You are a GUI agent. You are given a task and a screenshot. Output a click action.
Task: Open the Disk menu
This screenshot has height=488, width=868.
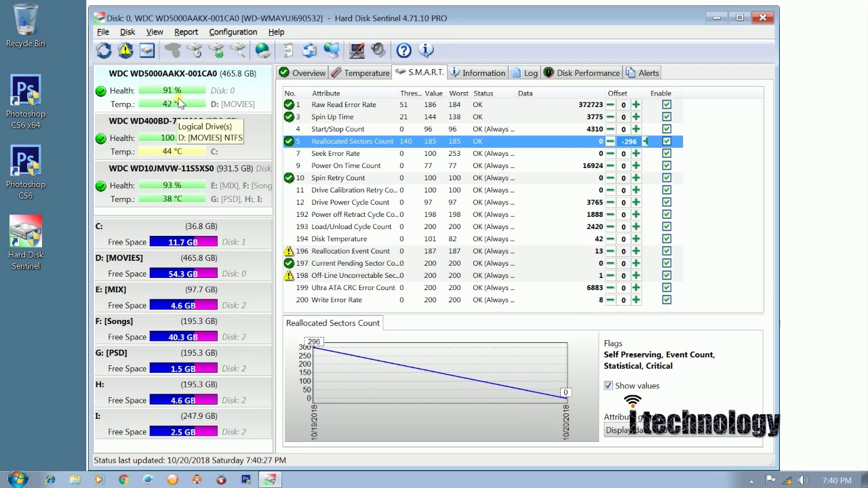pos(127,32)
